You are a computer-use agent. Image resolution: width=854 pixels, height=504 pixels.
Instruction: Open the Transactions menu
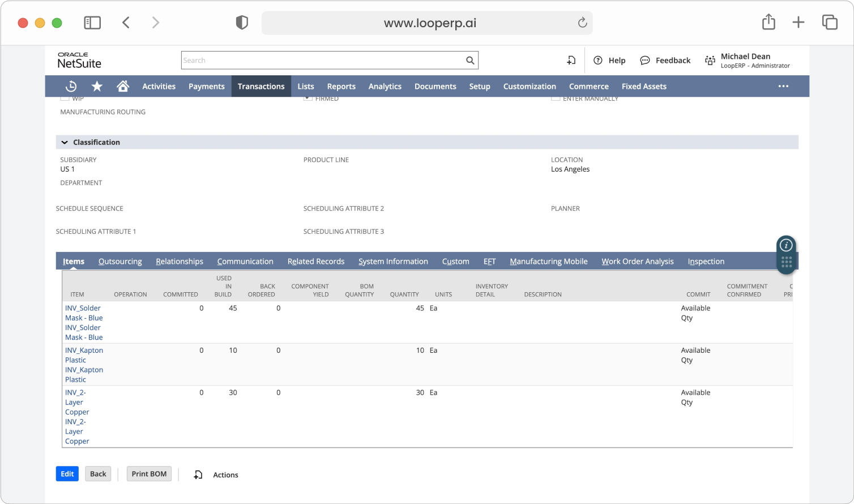coord(261,86)
